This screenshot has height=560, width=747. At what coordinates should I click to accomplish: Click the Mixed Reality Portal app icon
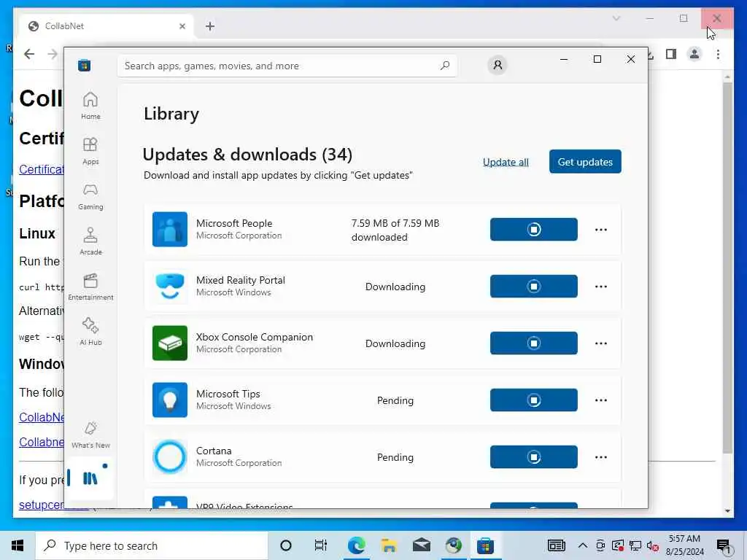(169, 286)
